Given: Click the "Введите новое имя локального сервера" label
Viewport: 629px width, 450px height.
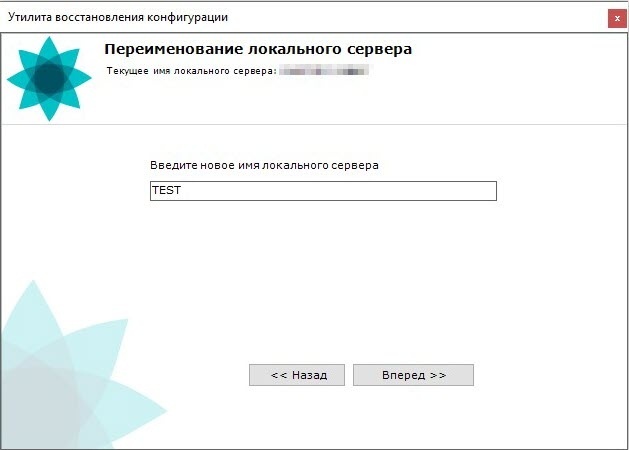Looking at the screenshot, I should [x=264, y=164].
